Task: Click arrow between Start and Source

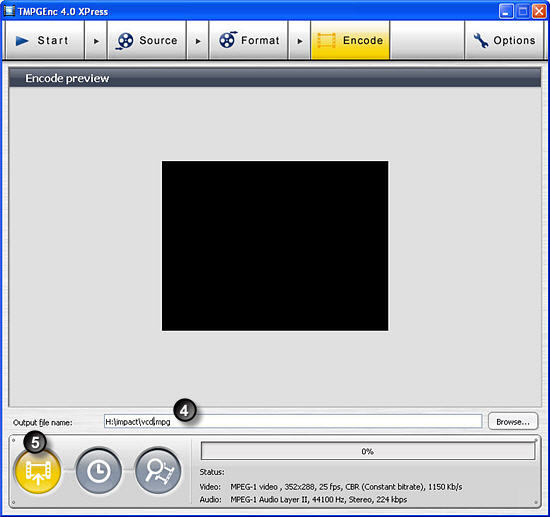Action: coord(96,41)
